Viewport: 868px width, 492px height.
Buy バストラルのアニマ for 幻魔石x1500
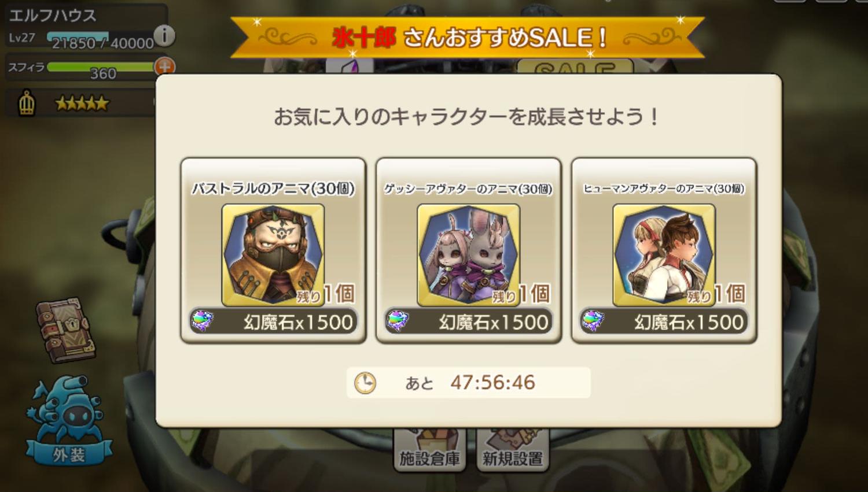coord(273,321)
